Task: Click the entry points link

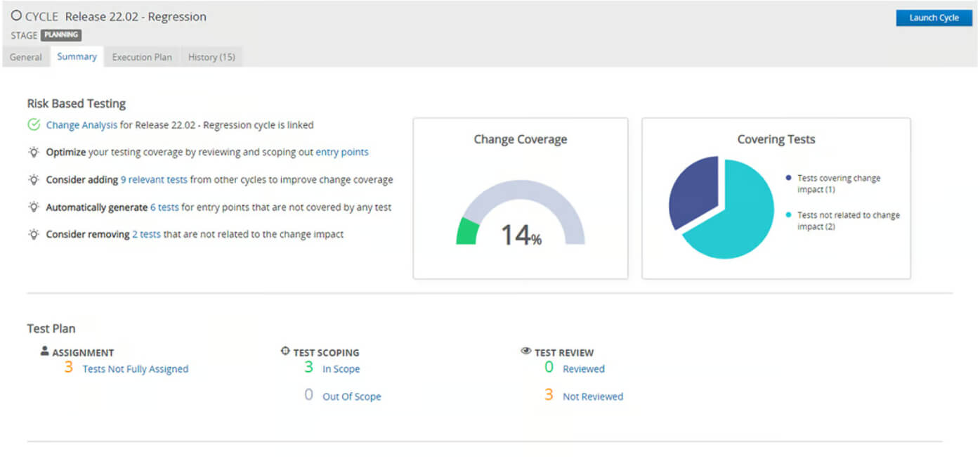Action: (342, 152)
